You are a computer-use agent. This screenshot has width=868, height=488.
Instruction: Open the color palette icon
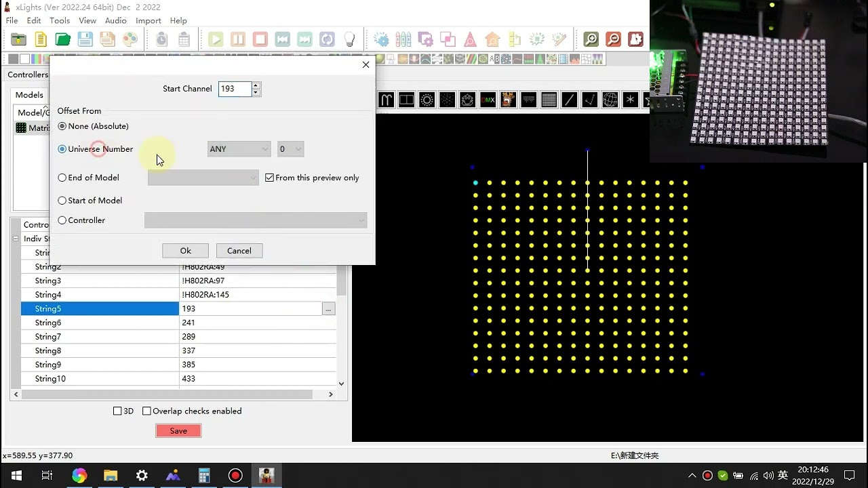coord(130,39)
